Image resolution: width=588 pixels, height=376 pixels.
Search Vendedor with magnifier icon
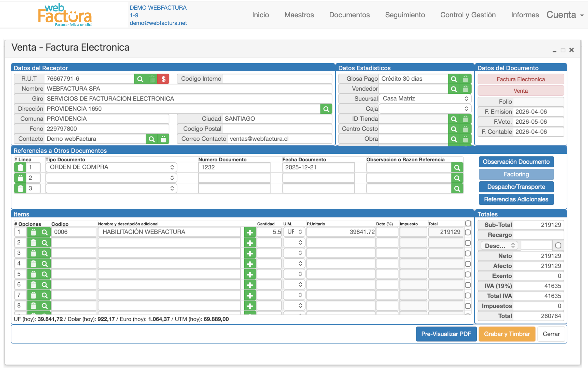pos(454,89)
